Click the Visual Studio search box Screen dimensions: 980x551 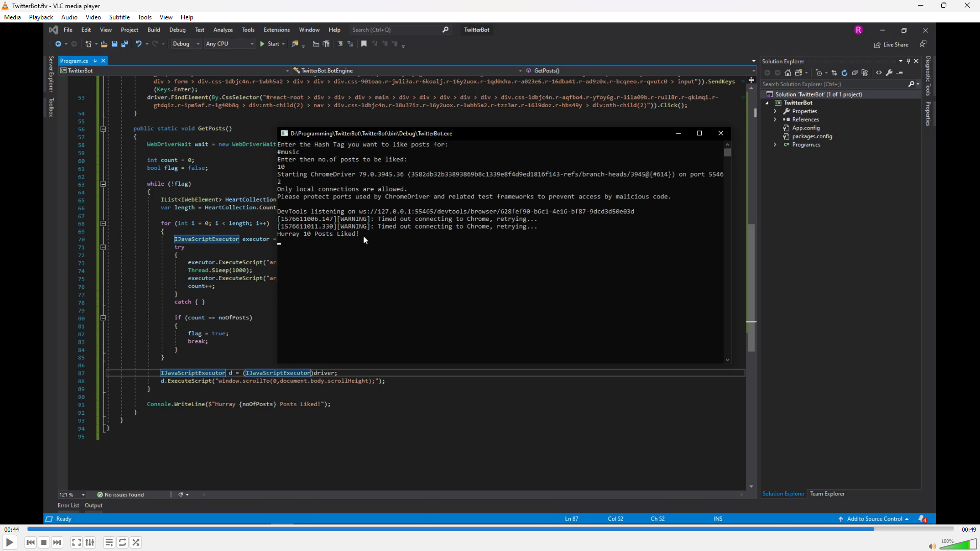pos(401,30)
